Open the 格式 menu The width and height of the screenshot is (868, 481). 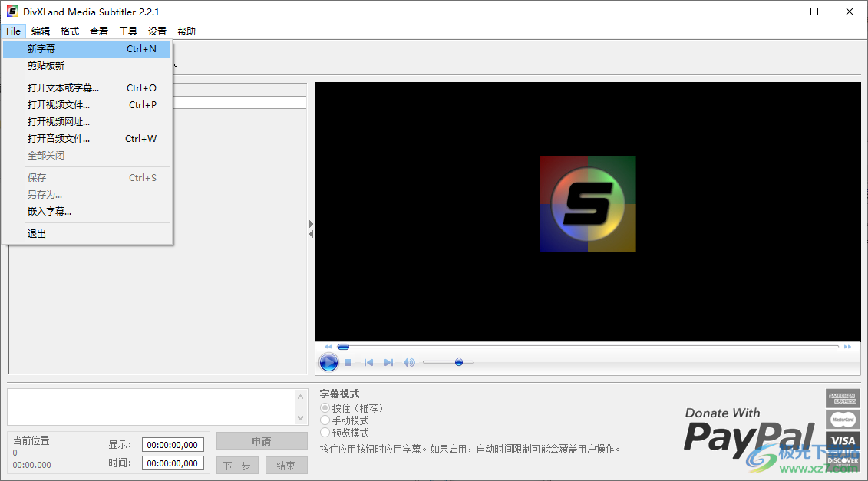pyautogui.click(x=70, y=31)
